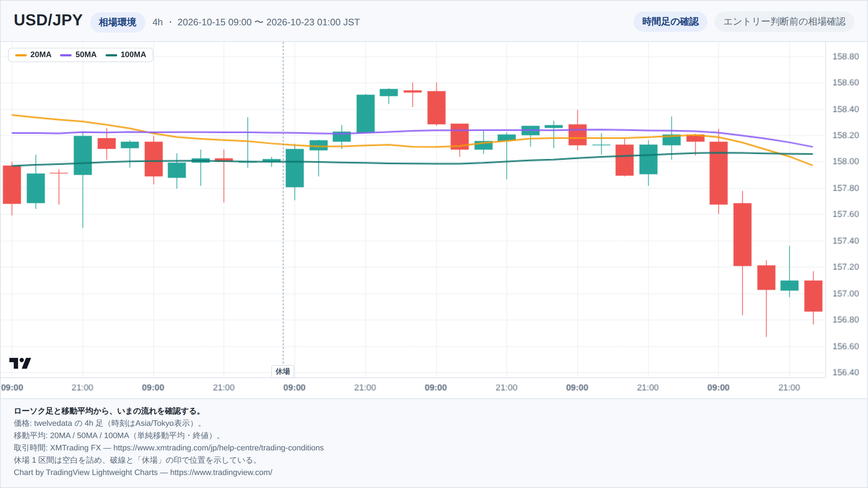The image size is (868, 488).
Task: Click the USD/JPY title
Action: (48, 20)
